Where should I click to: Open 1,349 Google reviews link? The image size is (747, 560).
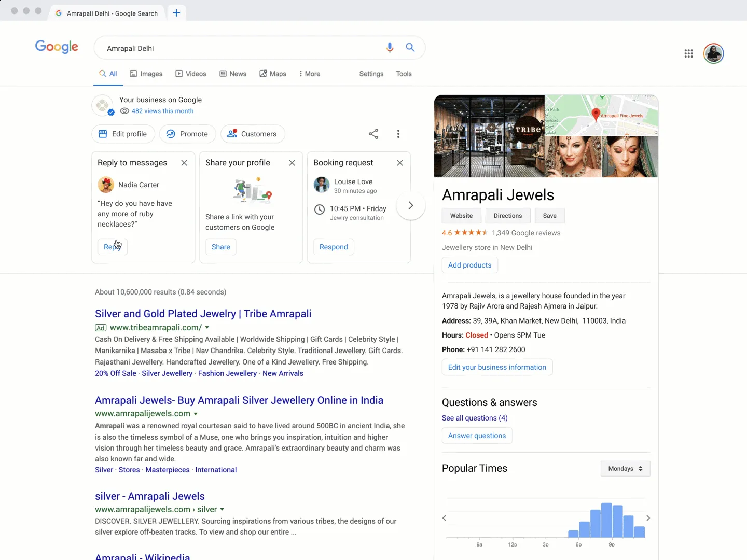point(526,233)
